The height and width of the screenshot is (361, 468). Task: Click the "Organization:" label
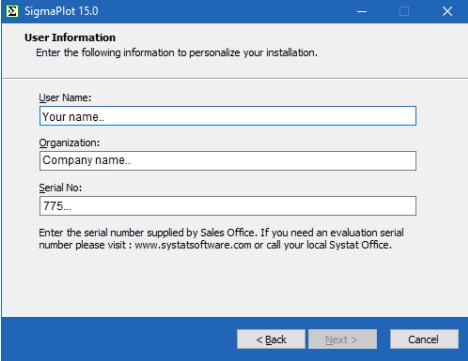(x=69, y=143)
